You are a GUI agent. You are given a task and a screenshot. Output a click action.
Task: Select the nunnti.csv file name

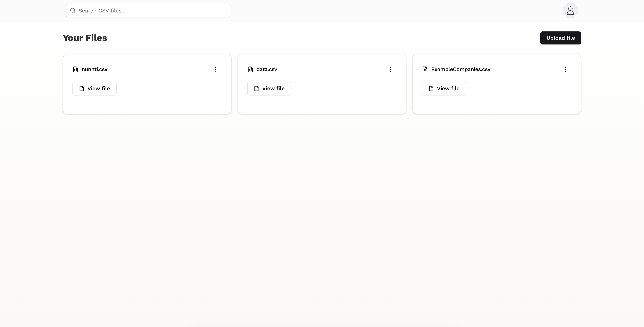pos(94,69)
